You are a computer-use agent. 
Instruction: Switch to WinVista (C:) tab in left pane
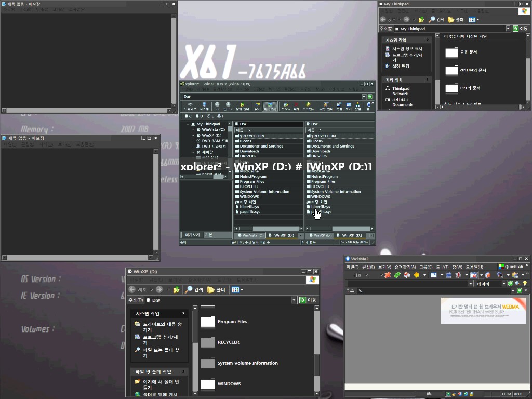[x=251, y=235]
